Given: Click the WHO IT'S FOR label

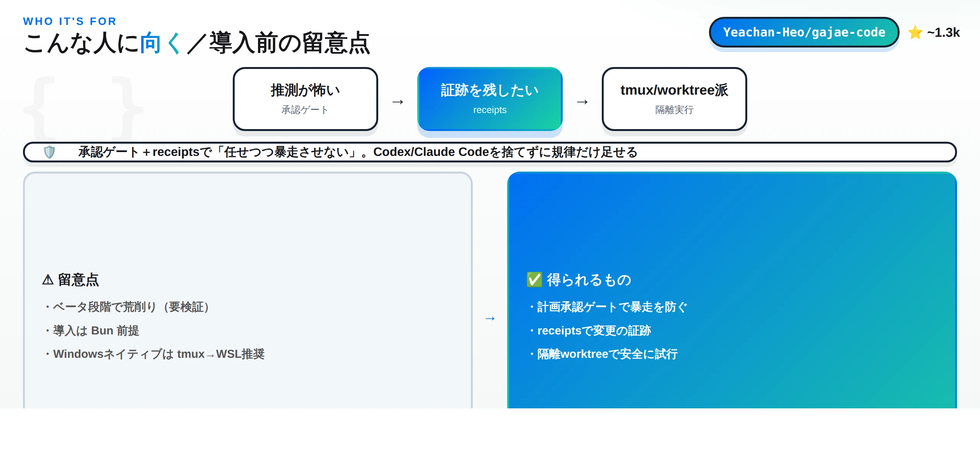Looking at the screenshot, I should (x=70, y=21).
